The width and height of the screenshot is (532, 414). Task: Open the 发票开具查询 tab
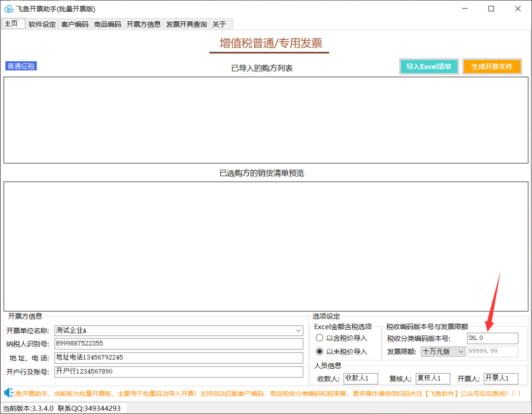[186, 24]
